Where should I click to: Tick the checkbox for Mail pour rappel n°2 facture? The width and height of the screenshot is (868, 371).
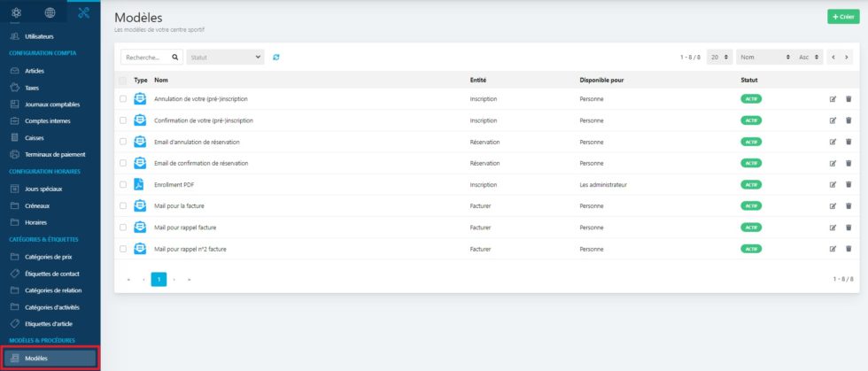coord(123,249)
